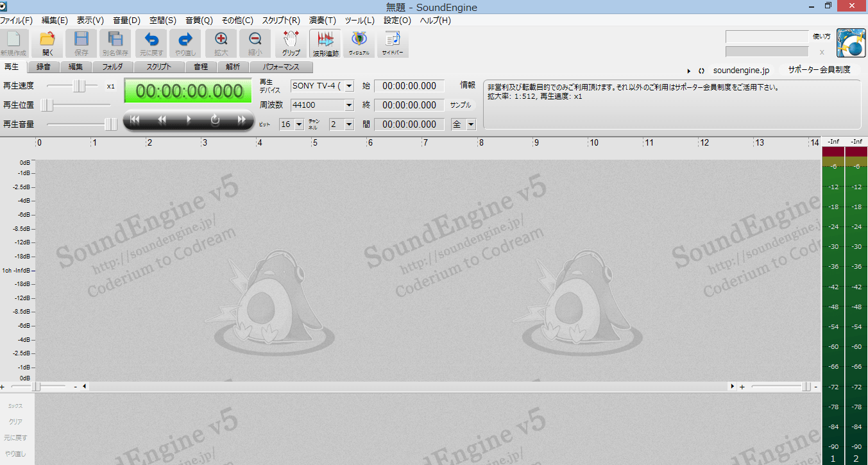This screenshot has width=868, height=465.
Task: Click the right zoom slider's minus sign
Action: (x=815, y=387)
